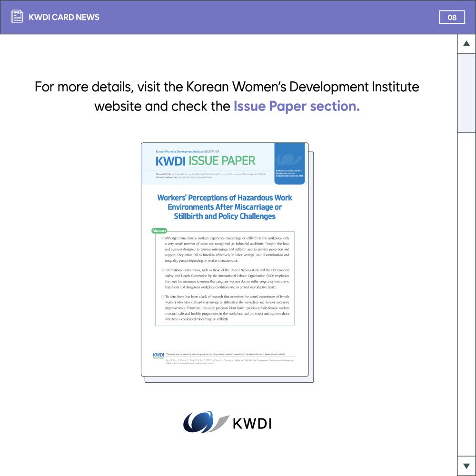476x476 pixels.
Task: Click the paper title Workers' Perceptions of Hazardous Work
Action: pyautogui.click(x=225, y=207)
